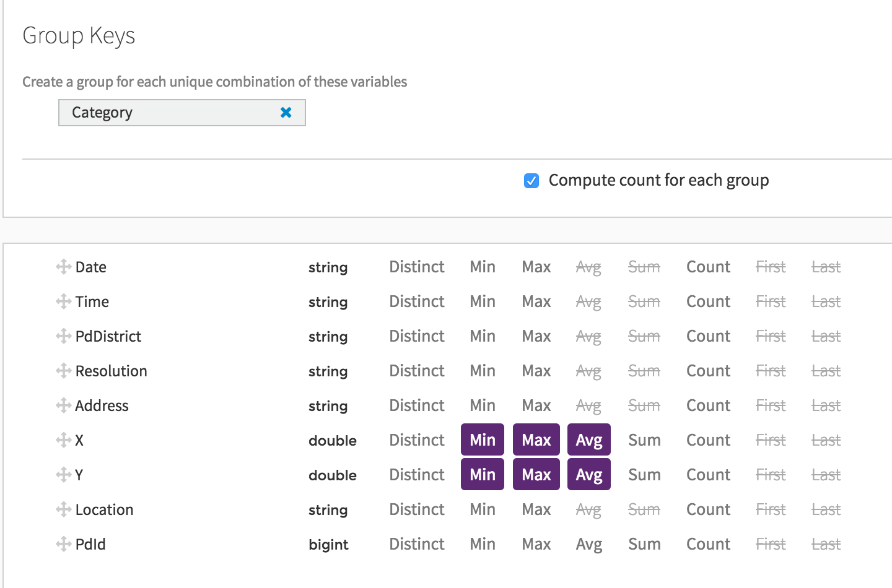The image size is (892, 588).
Task: Enable Distinct for Address column
Action: pyautogui.click(x=417, y=405)
